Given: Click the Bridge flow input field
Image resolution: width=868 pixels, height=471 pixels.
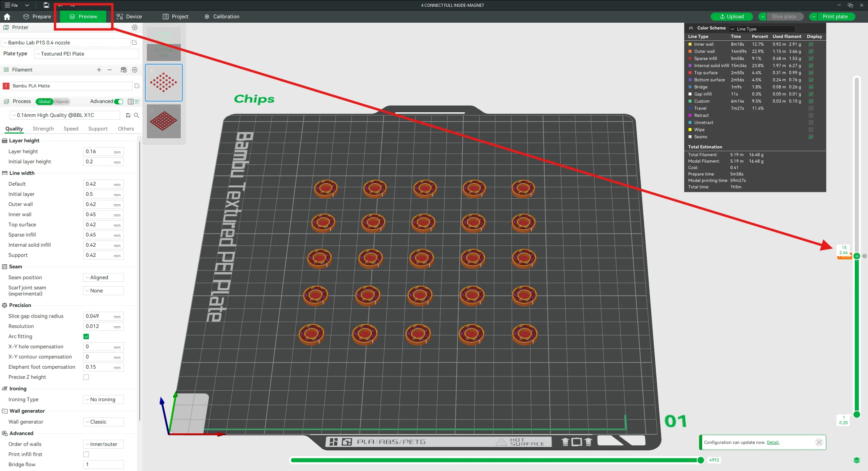Looking at the screenshot, I should tap(103, 465).
